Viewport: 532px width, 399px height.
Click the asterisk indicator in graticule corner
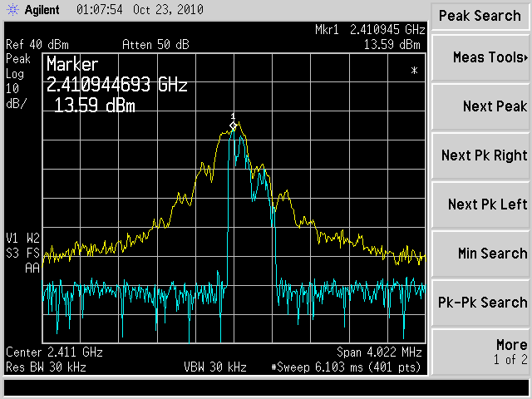click(414, 71)
